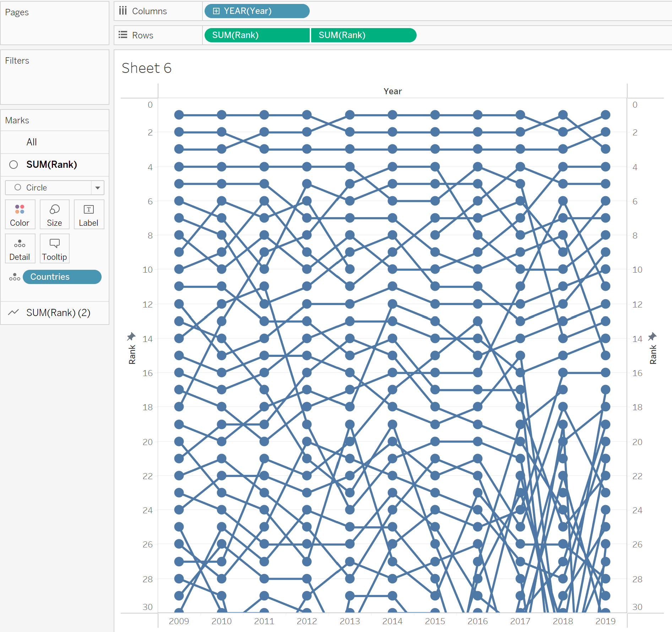Click the 2019 year axis label
The image size is (672, 632).
point(606,621)
